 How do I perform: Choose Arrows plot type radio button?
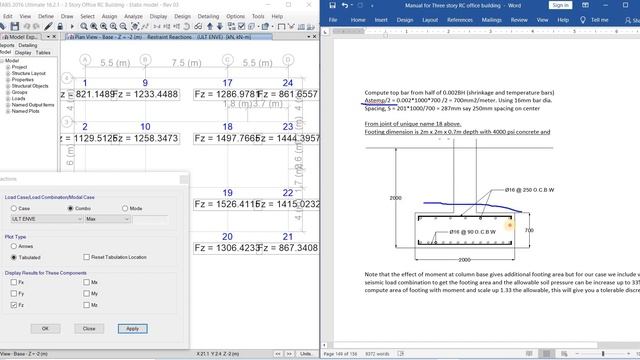pyautogui.click(x=14, y=246)
